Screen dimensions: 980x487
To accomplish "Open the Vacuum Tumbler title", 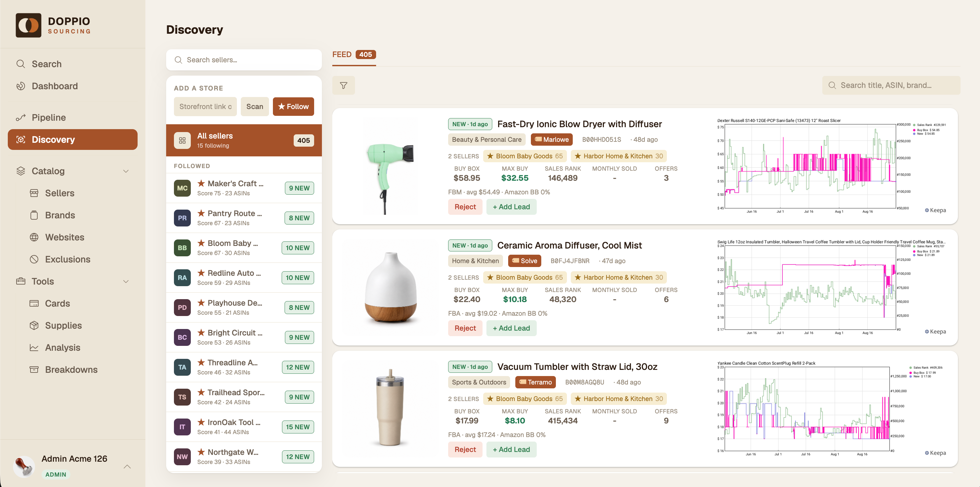I will pos(577,367).
